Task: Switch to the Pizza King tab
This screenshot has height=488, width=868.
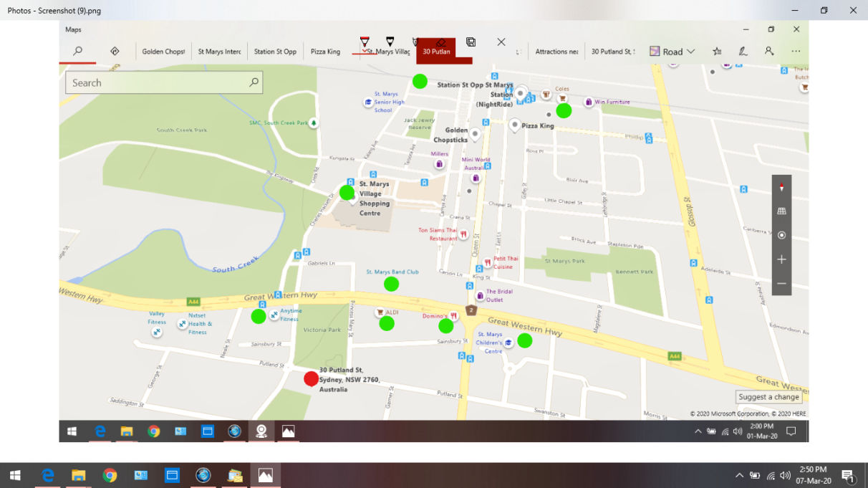Action: (x=325, y=52)
